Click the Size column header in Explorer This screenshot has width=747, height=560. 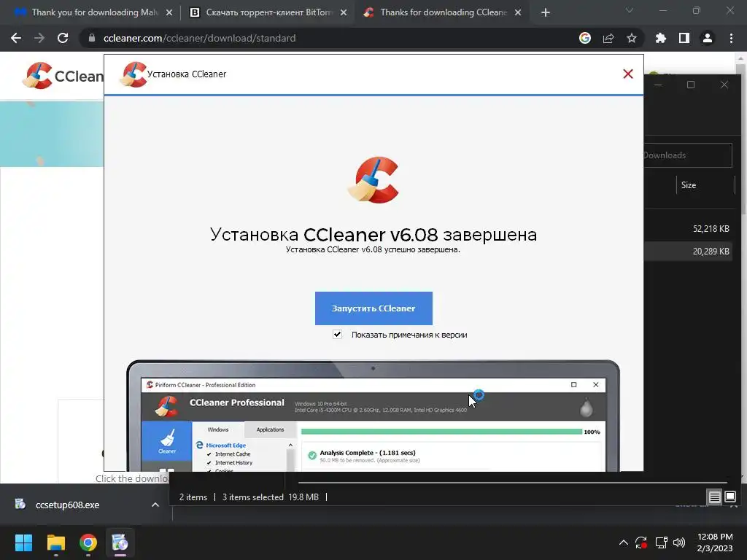[x=705, y=185]
